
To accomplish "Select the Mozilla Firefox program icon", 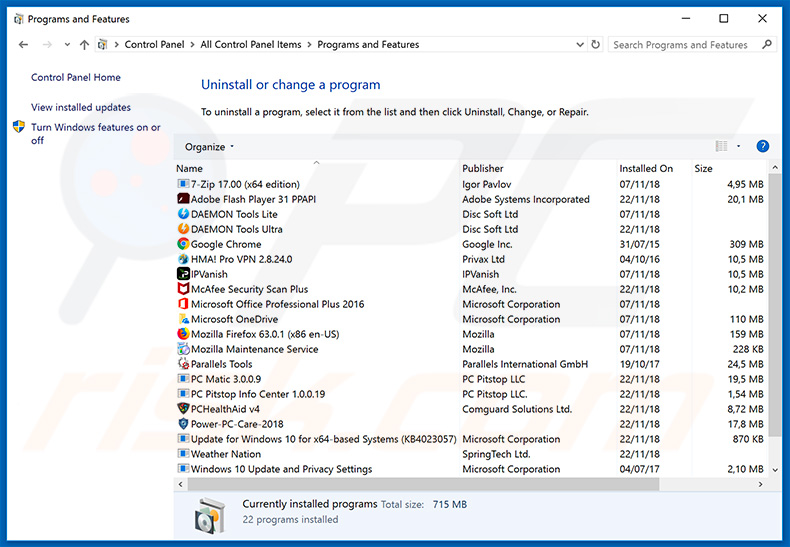I will point(183,334).
